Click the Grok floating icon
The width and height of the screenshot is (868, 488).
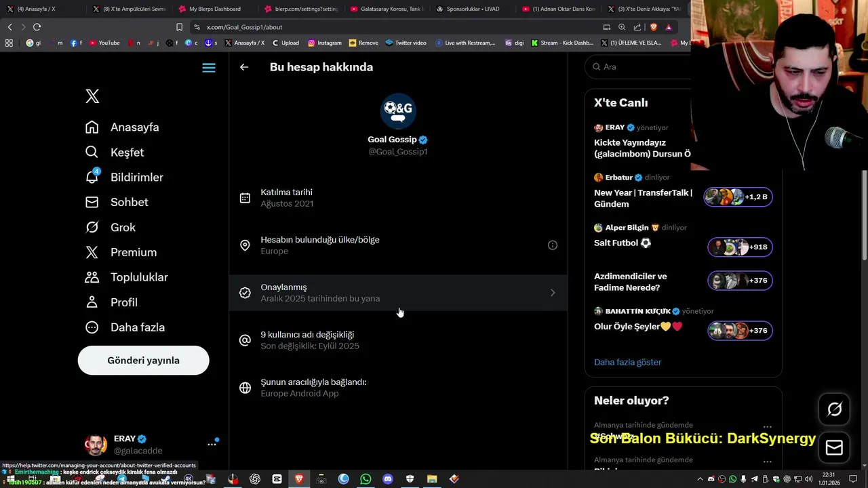tap(834, 409)
